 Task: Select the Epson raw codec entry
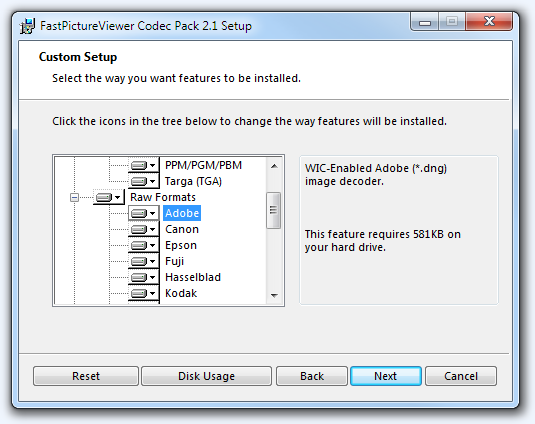click(x=181, y=245)
